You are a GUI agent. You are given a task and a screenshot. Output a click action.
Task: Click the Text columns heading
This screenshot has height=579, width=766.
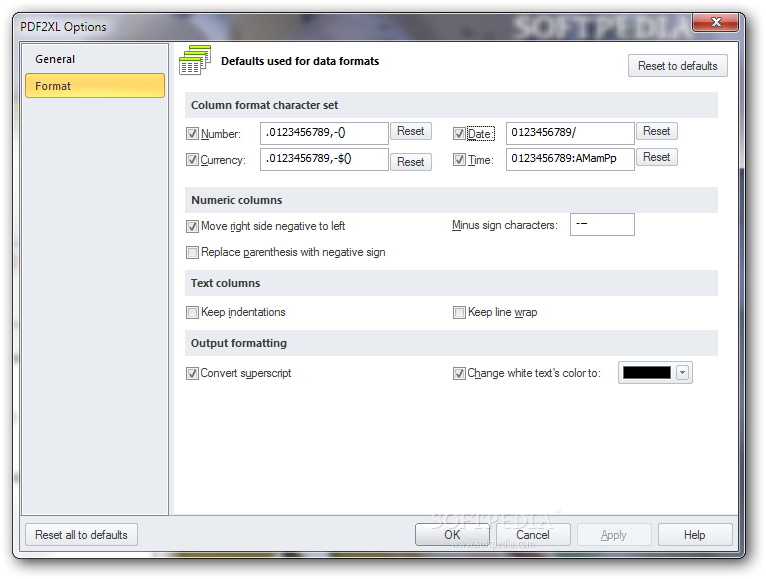225,283
